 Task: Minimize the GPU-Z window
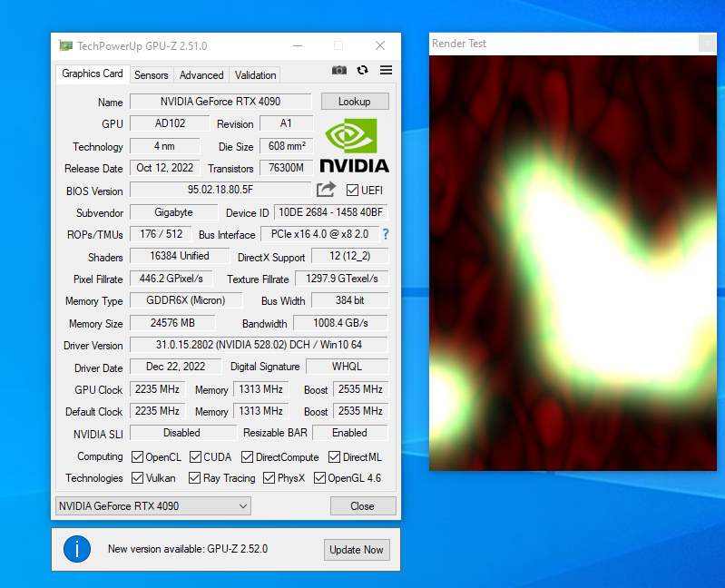click(x=298, y=45)
